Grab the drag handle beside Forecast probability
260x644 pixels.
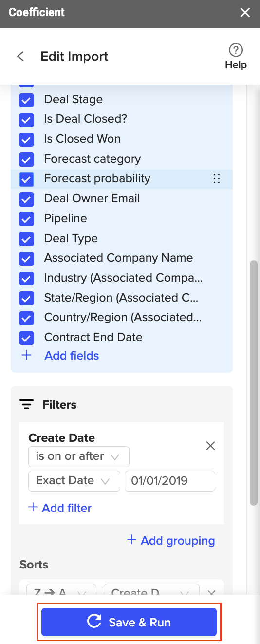217,179
